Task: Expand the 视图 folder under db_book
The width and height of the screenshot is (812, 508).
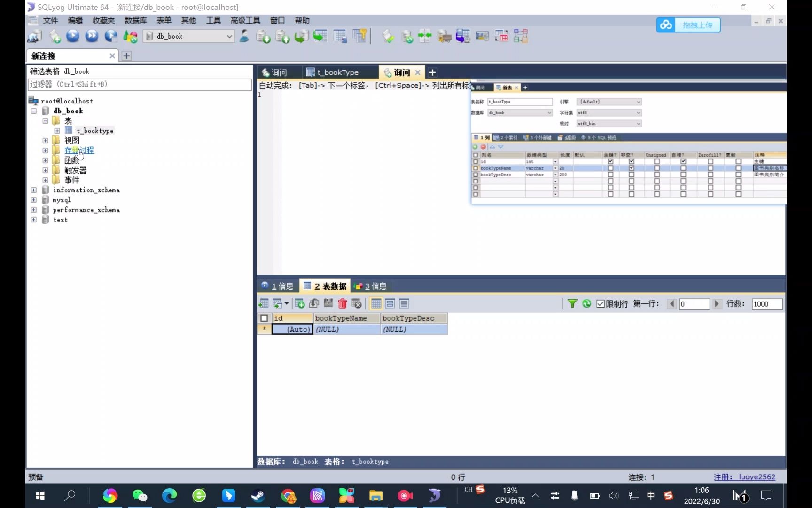Action: (x=45, y=140)
